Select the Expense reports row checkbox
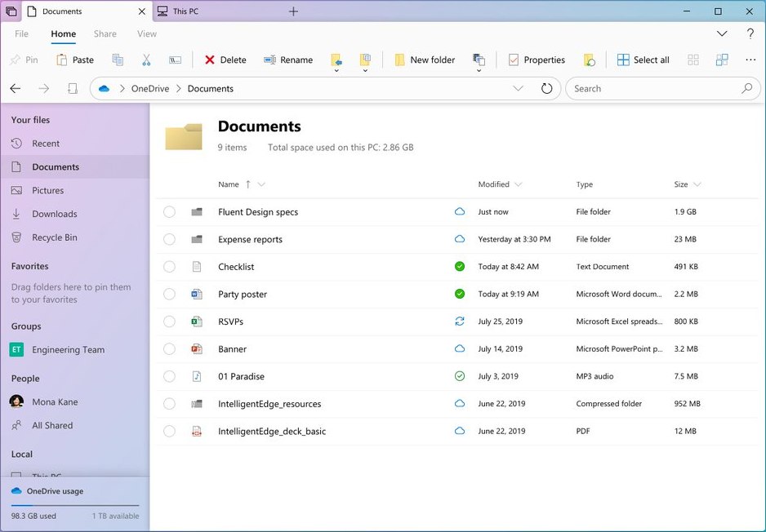 tap(170, 239)
